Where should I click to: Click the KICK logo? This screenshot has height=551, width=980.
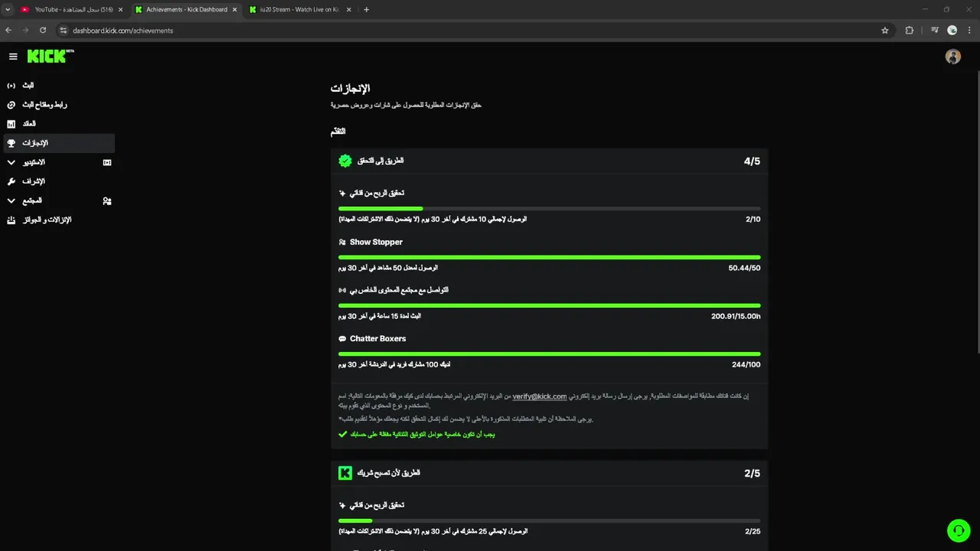(48, 56)
